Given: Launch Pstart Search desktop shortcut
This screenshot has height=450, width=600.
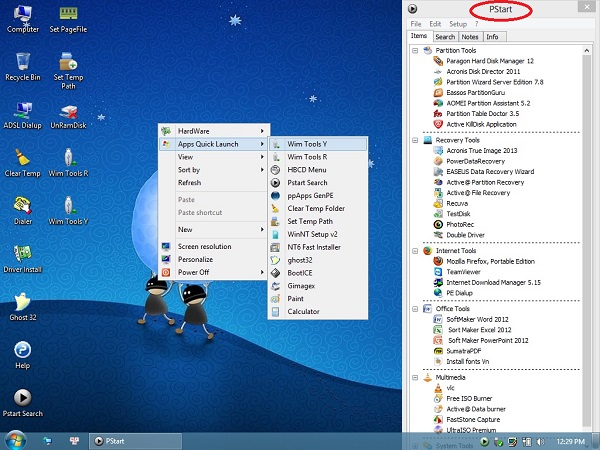Looking at the screenshot, I should (23, 403).
